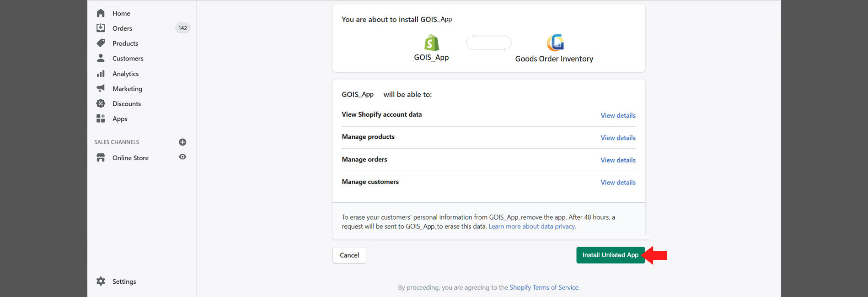
Task: Click the Discounts badge icon
Action: pos(101,103)
